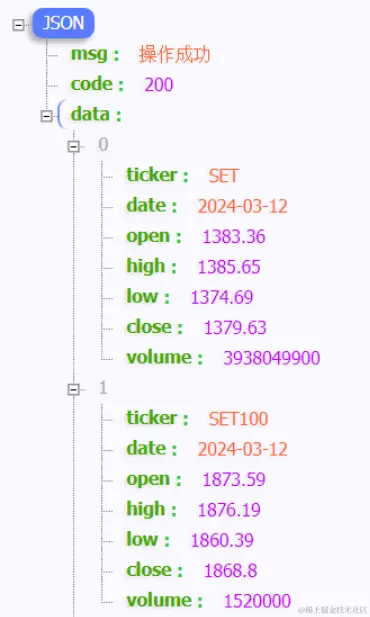Select the msg value 操作成功
This screenshot has width=370, height=617.
click(x=174, y=54)
